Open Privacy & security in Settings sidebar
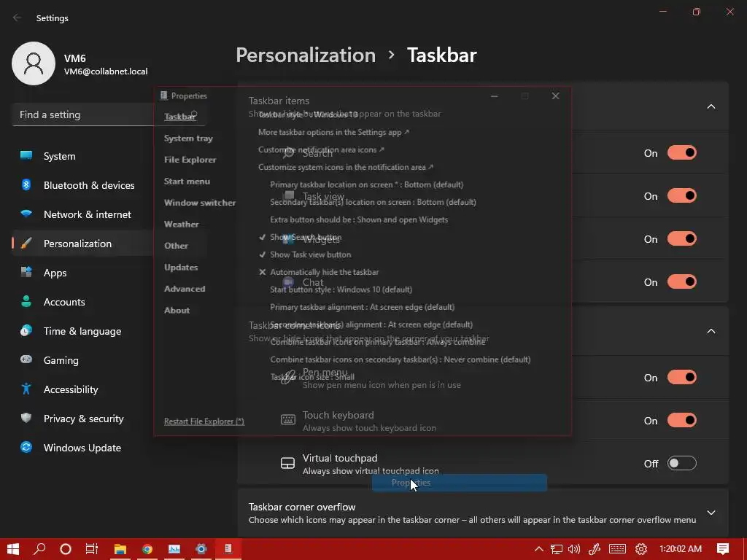The height and width of the screenshot is (560, 747). coord(82,419)
